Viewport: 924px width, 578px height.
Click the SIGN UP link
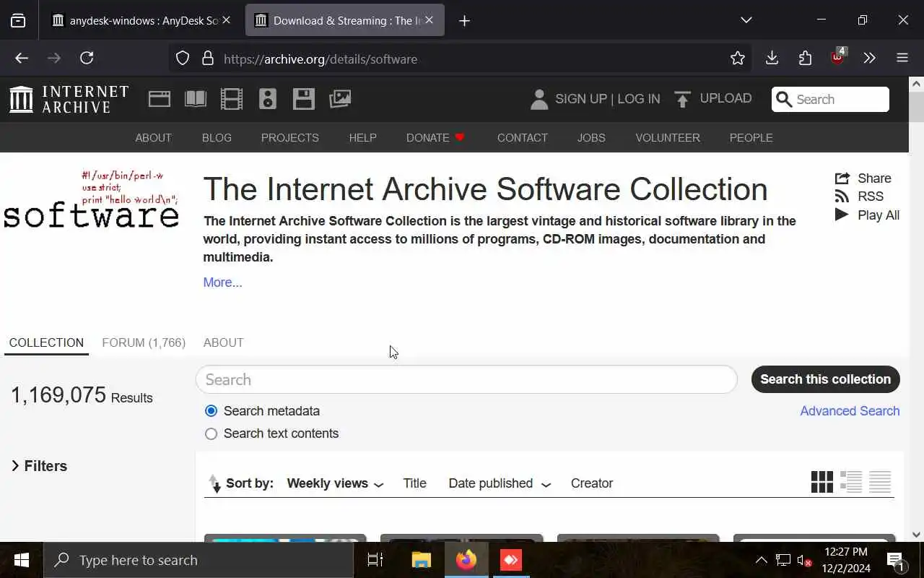pyautogui.click(x=581, y=99)
